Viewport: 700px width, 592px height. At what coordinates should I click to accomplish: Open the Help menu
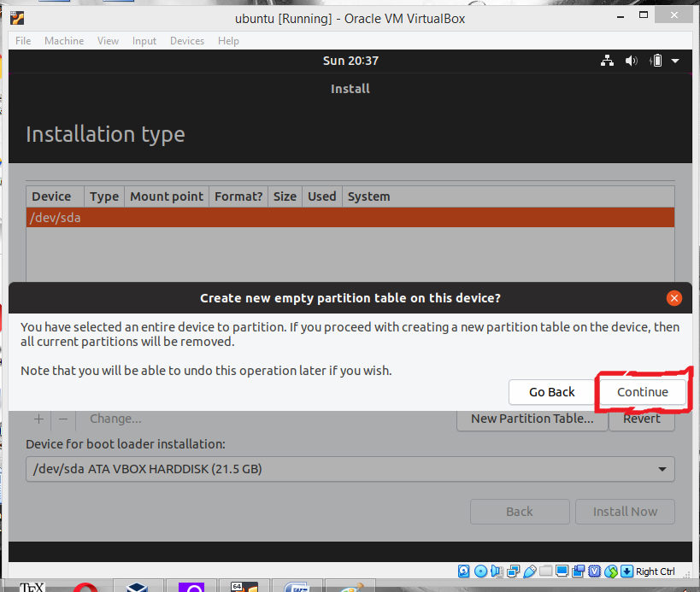coord(228,41)
